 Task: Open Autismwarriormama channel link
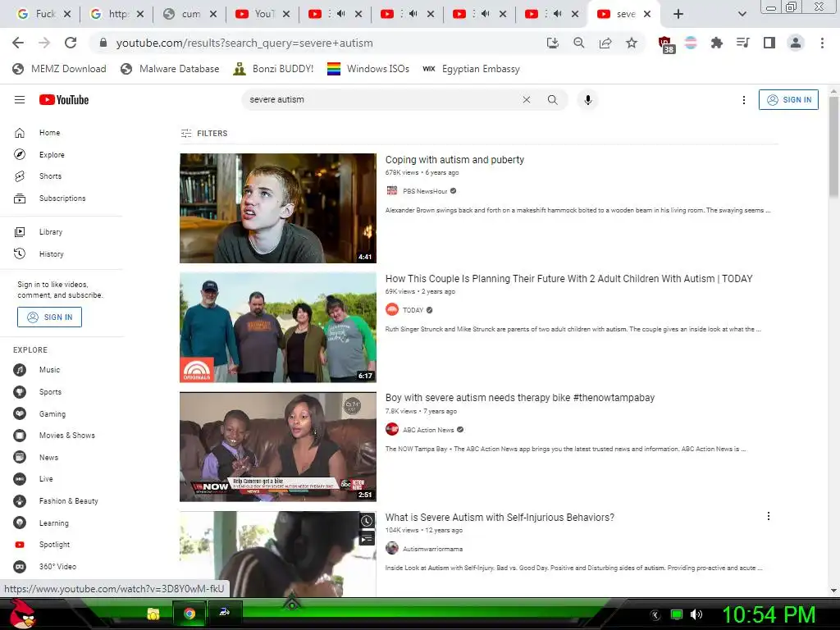pyautogui.click(x=432, y=549)
